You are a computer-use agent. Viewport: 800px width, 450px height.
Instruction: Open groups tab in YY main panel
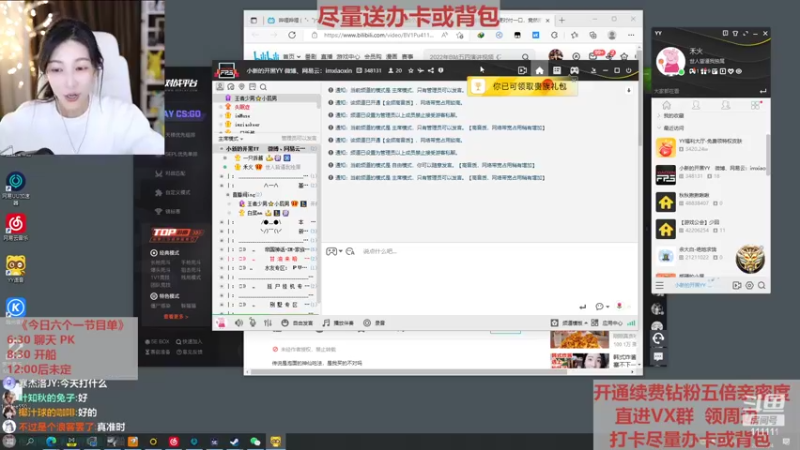point(726,105)
